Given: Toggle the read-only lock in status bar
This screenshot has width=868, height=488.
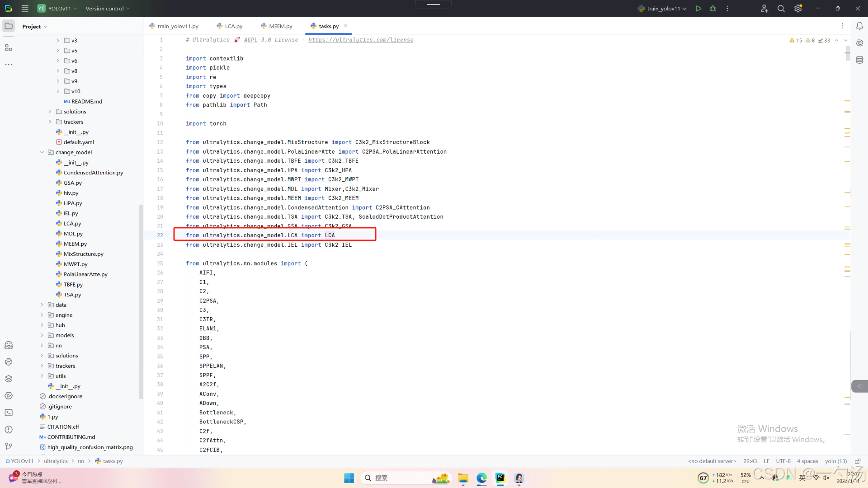Looking at the screenshot, I should click(858, 461).
